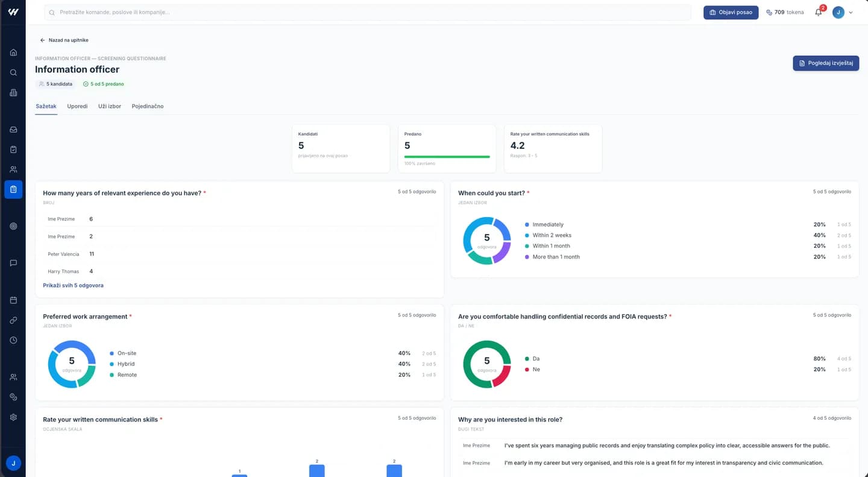The image size is (868, 477).
Task: Click the "How many years of relevant experience" heading
Action: point(122,193)
